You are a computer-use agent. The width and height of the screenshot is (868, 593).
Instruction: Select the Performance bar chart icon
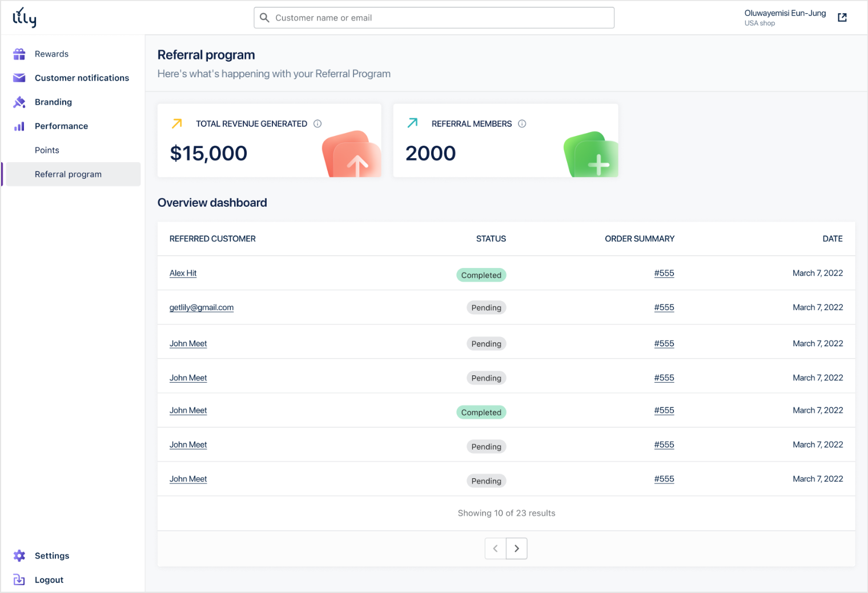[19, 126]
